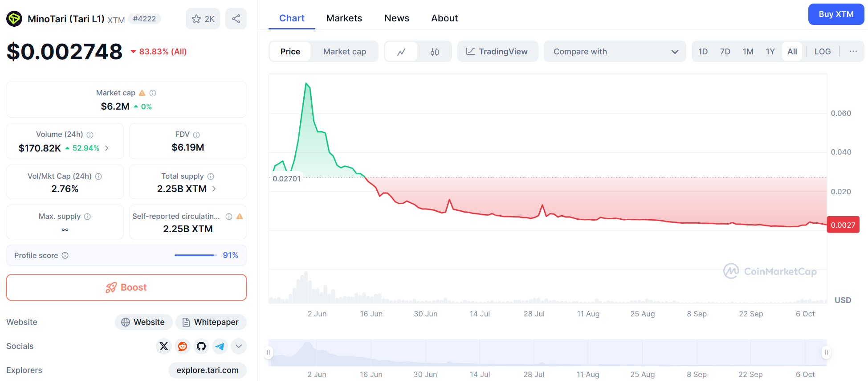Open the Market cap info icon
868x381 pixels.
click(153, 93)
